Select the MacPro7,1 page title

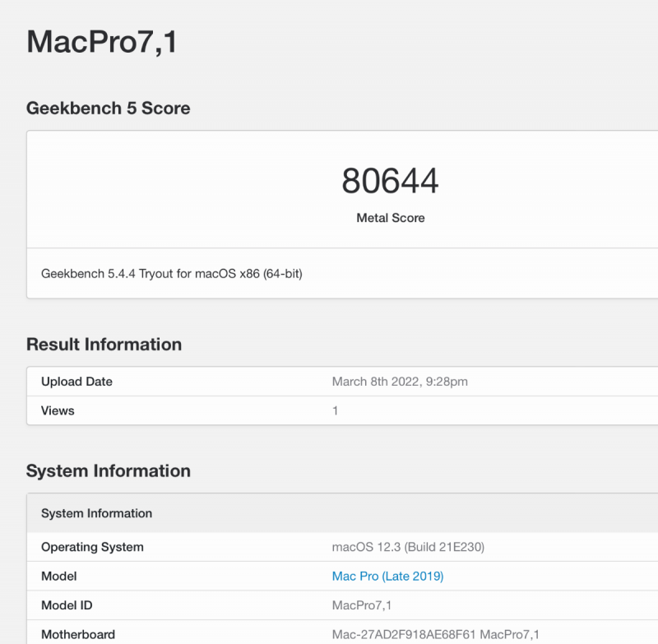click(101, 42)
